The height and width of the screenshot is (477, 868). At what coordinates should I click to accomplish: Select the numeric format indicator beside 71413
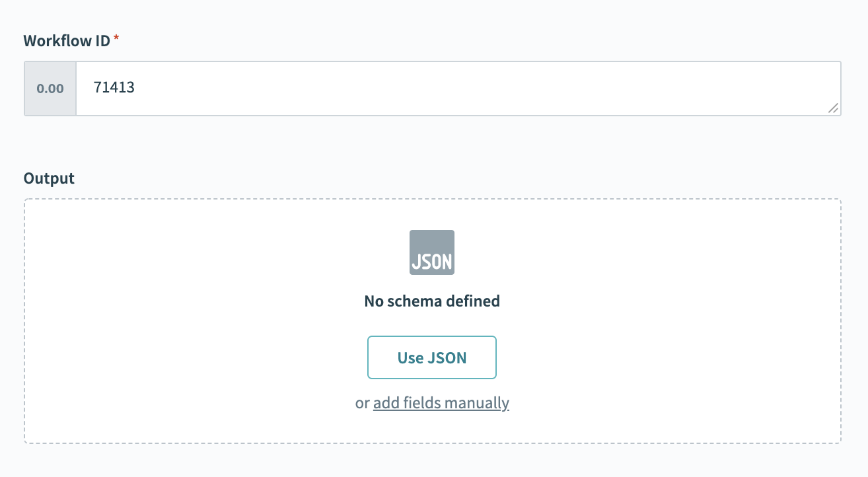pyautogui.click(x=50, y=89)
